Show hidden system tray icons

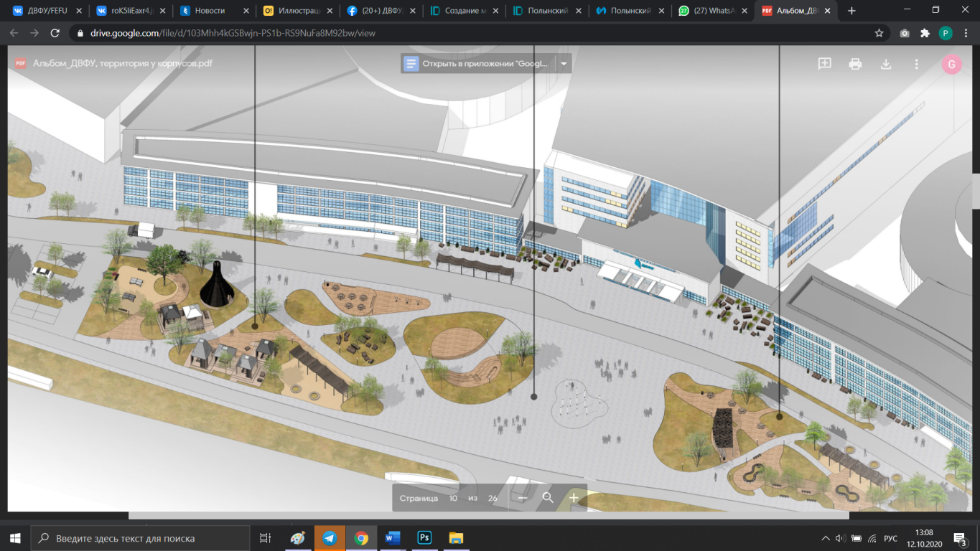(x=825, y=538)
